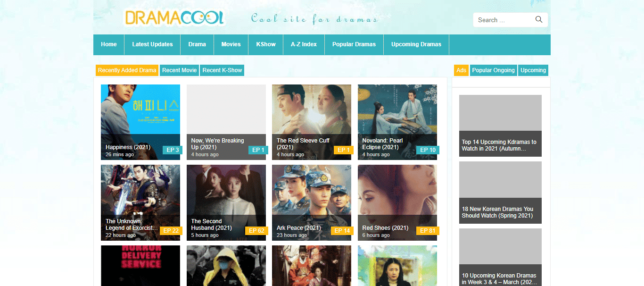Viewport: 644px width, 286px height.
Task: Click '23 hours ago' timestamp on Ark Peace
Action: pos(292,235)
